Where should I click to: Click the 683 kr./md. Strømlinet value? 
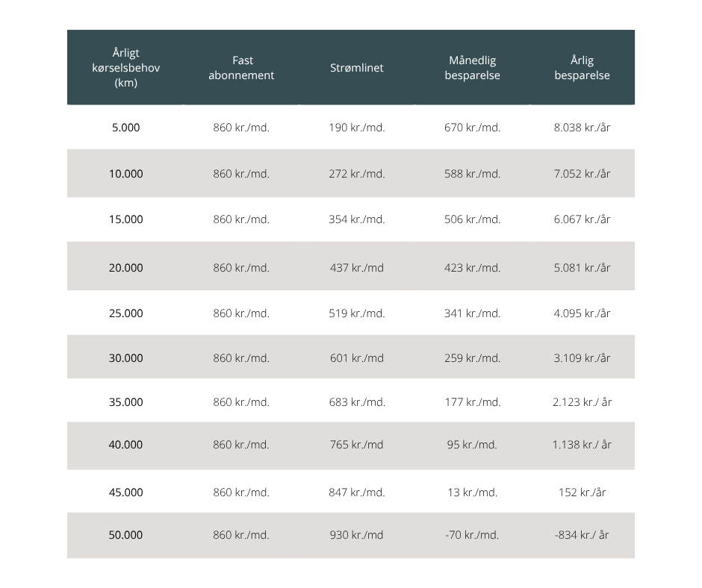point(357,402)
